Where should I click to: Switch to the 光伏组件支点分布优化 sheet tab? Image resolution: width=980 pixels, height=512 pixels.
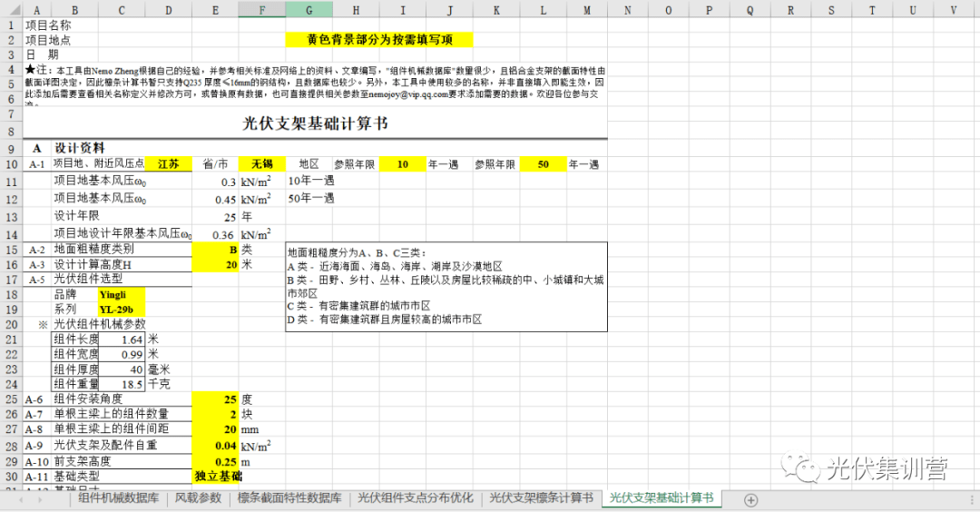click(x=415, y=498)
